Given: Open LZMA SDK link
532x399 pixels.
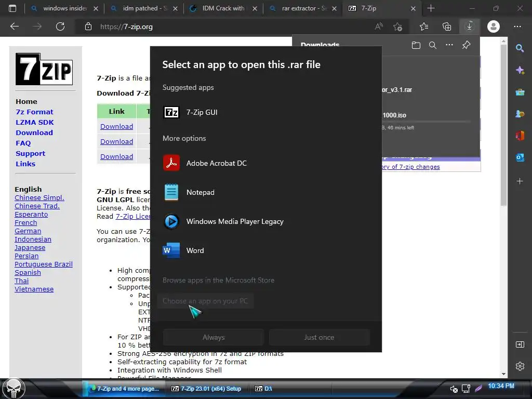Looking at the screenshot, I should (35, 123).
